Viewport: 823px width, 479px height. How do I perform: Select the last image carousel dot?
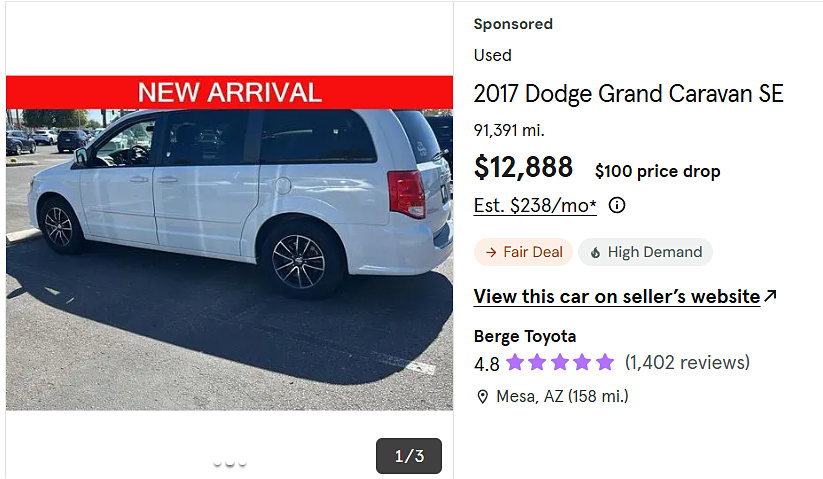coord(242,464)
